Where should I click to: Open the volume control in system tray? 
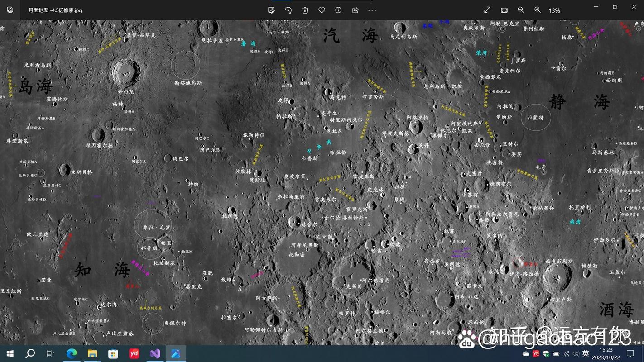(576, 353)
